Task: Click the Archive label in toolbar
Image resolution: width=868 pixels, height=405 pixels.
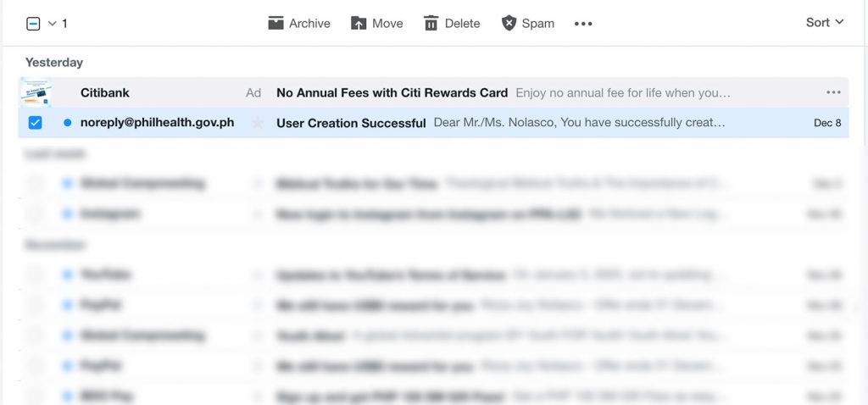Action: pos(309,23)
